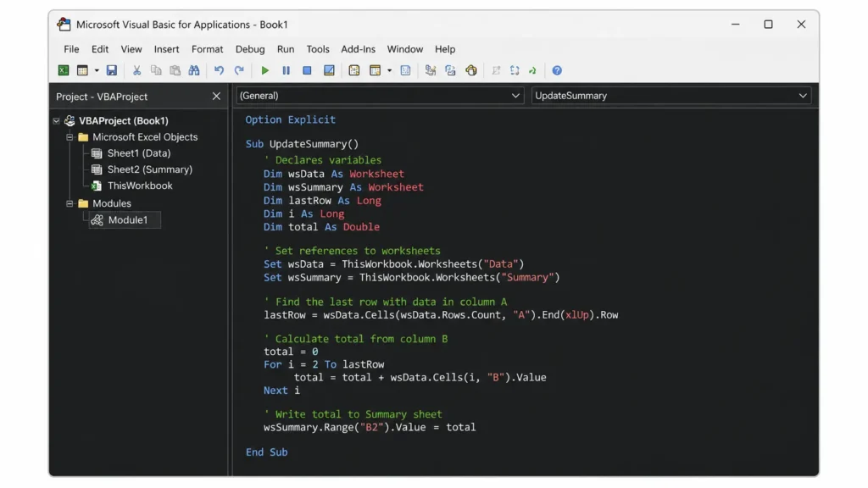
Task: Click the Break pause icon
Action: click(287, 70)
